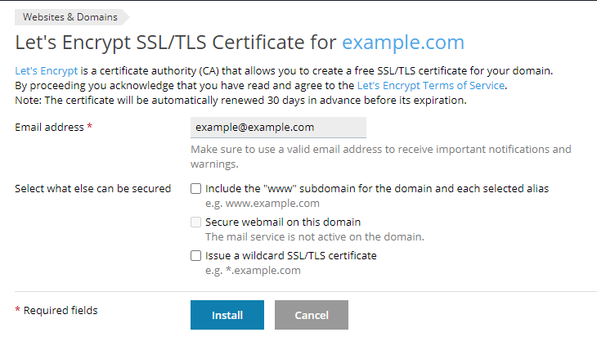Tick the Secure webmail on this domain checkbox
This screenshot has width=597, height=364.
pyautogui.click(x=195, y=222)
